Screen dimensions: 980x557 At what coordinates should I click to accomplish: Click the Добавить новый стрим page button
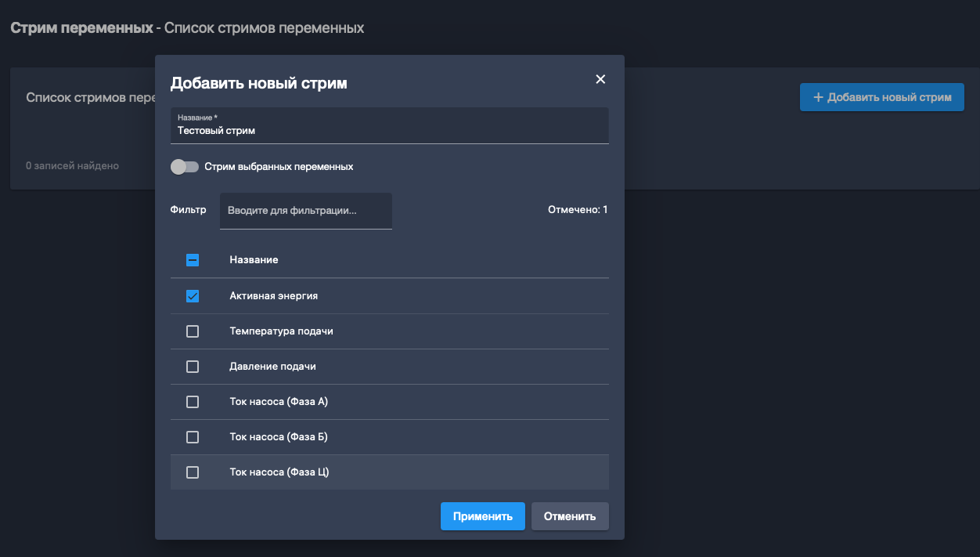(881, 97)
